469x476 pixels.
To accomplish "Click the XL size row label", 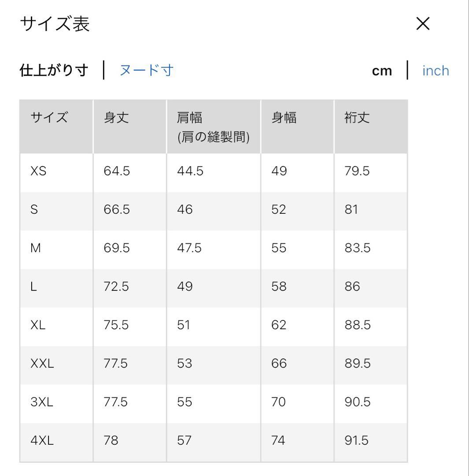I will pos(38,325).
